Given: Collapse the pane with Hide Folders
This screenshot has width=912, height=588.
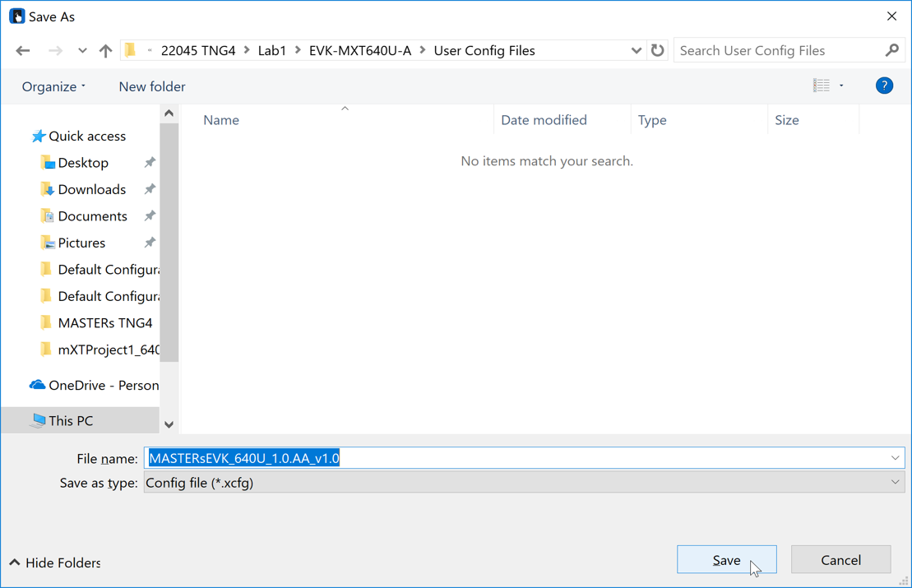Looking at the screenshot, I should pyautogui.click(x=55, y=563).
